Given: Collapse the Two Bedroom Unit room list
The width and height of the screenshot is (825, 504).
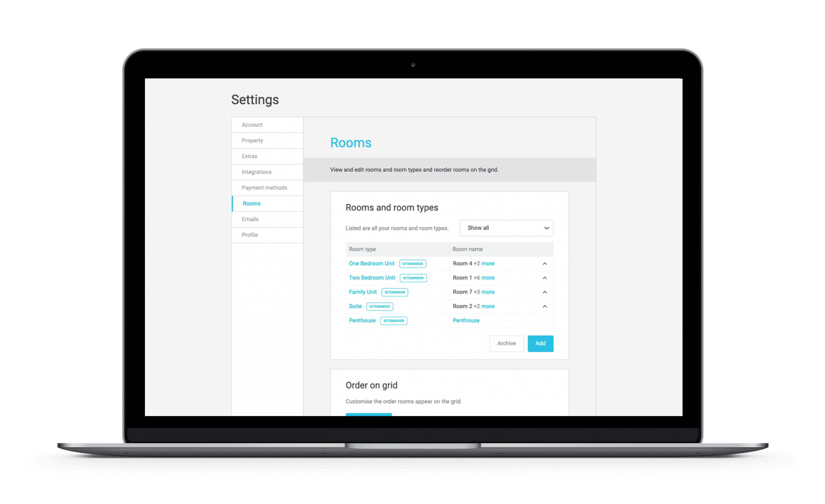Looking at the screenshot, I should click(544, 278).
